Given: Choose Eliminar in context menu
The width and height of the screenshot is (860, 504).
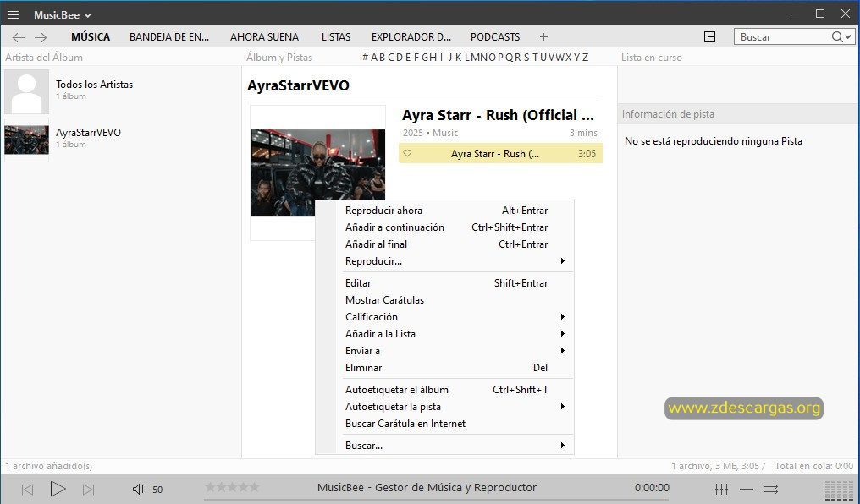Looking at the screenshot, I should 444,368.
